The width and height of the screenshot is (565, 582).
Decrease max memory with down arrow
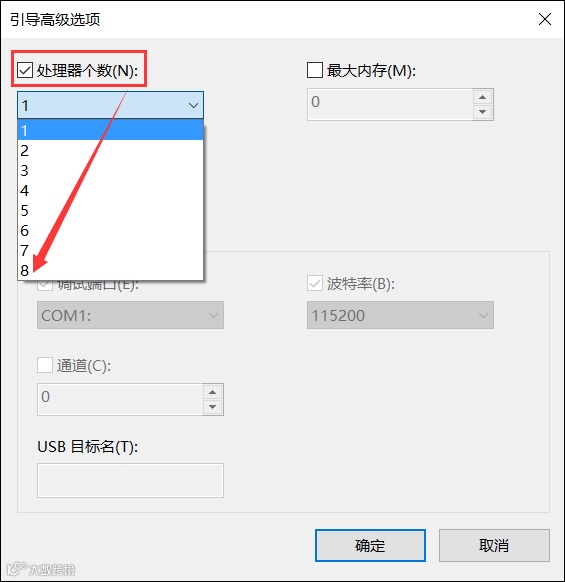483,112
